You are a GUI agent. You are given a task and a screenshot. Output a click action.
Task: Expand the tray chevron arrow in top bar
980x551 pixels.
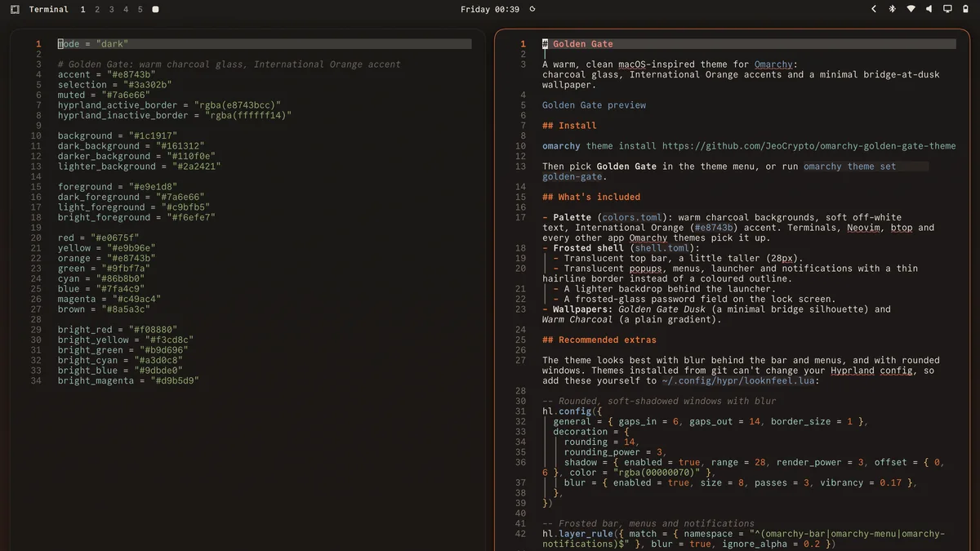tap(873, 9)
